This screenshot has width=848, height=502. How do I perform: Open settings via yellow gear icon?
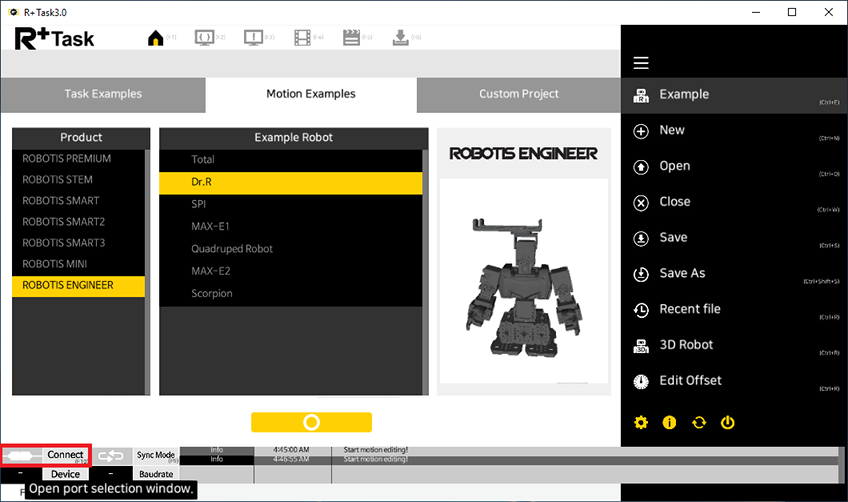tap(641, 422)
